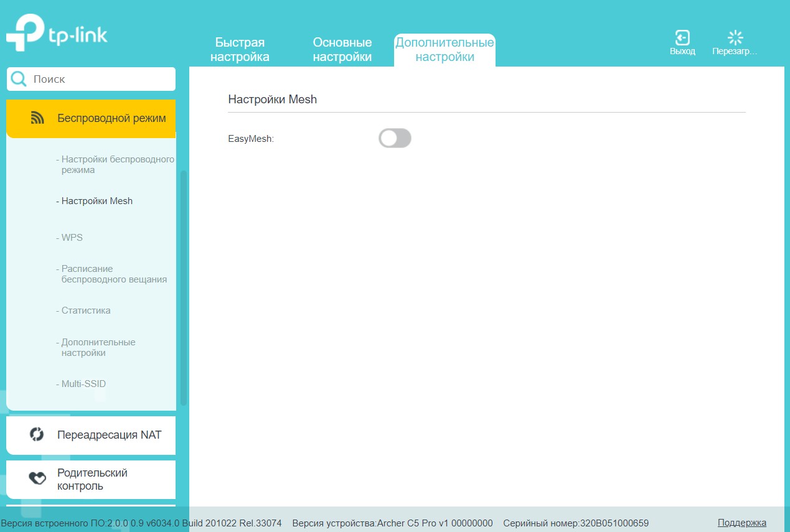Click the TP-Link logo
The height and width of the screenshot is (532, 790).
point(57,33)
